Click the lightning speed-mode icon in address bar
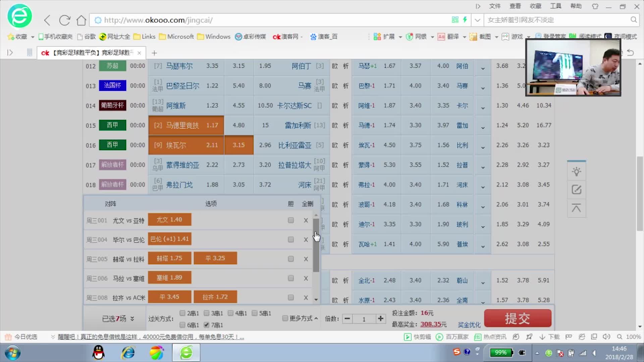The image size is (644, 362). tap(465, 20)
